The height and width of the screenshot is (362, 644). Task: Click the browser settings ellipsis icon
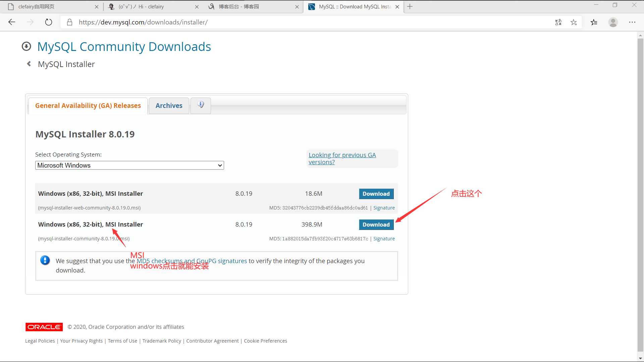click(x=632, y=22)
